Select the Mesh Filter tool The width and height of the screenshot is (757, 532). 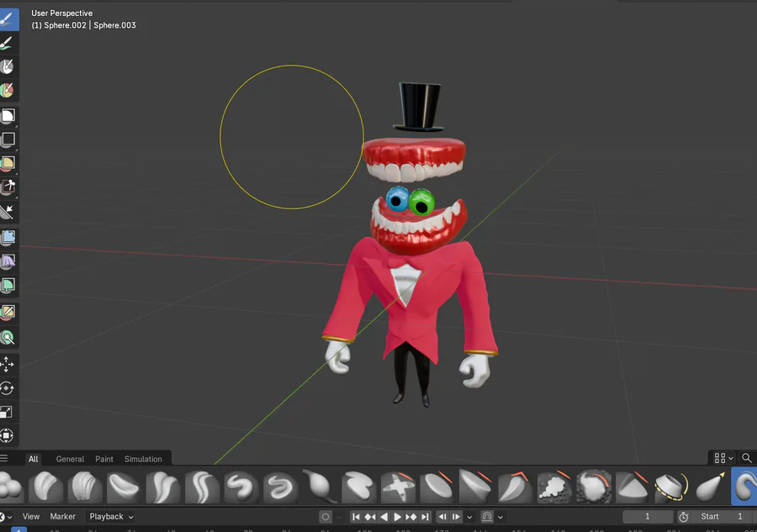pyautogui.click(x=8, y=237)
